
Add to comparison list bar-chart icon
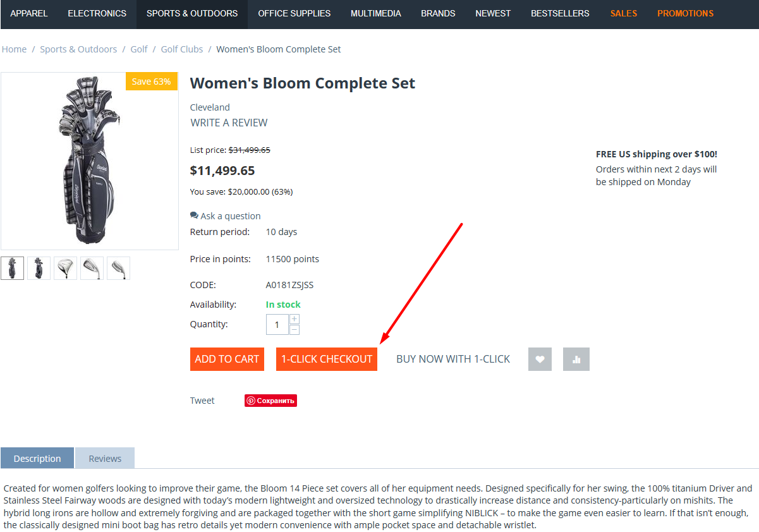(x=576, y=359)
